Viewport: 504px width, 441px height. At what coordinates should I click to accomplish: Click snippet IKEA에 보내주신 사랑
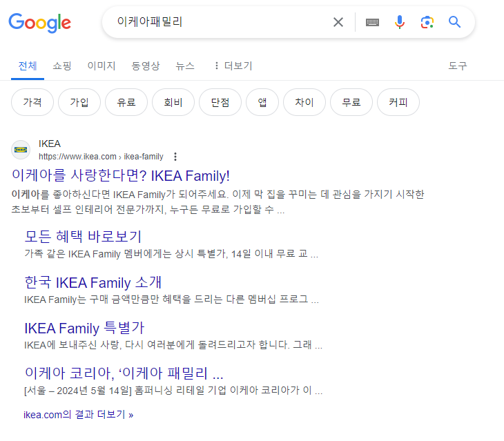coord(173,345)
